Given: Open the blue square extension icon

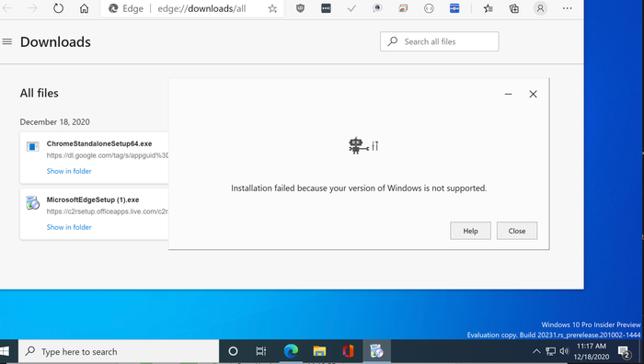Looking at the screenshot, I should point(454,8).
